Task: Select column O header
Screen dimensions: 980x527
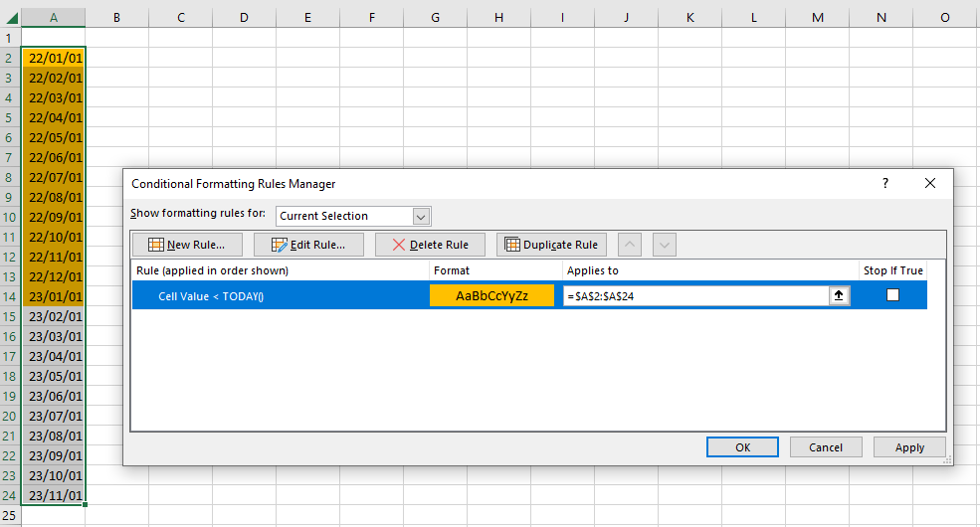Action: [945, 18]
